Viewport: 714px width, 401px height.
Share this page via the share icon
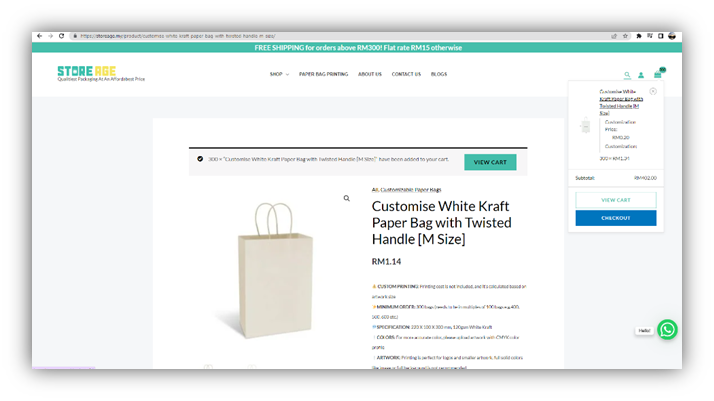[614, 36]
